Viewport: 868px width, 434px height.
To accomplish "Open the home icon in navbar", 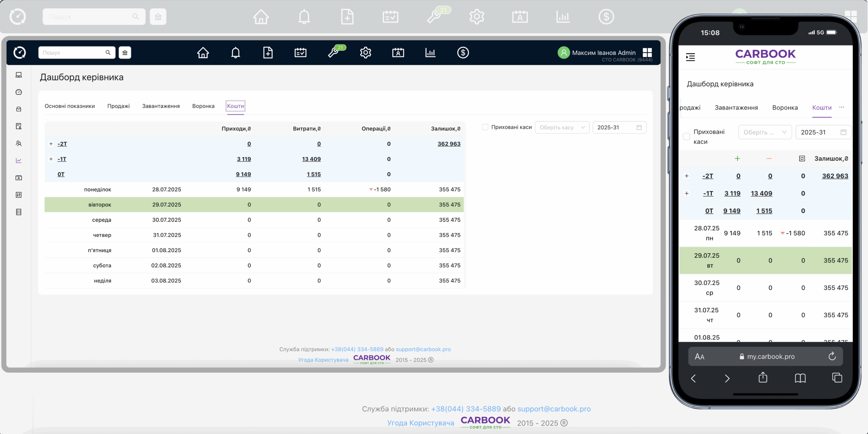I will 203,53.
